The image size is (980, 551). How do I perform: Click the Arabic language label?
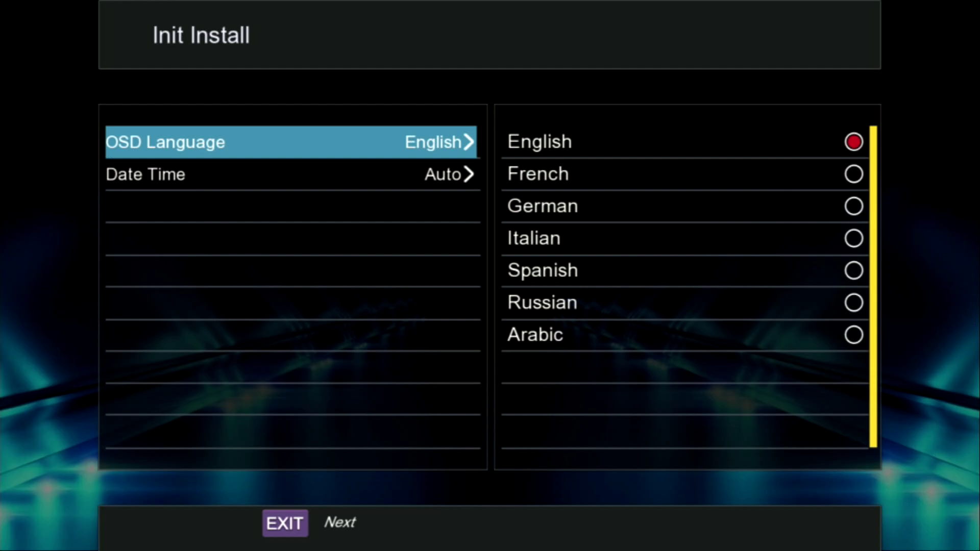(535, 335)
